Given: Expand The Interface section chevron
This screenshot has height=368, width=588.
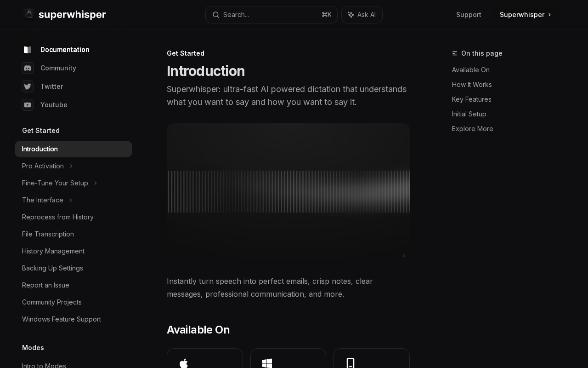Looking at the screenshot, I should pos(71,200).
